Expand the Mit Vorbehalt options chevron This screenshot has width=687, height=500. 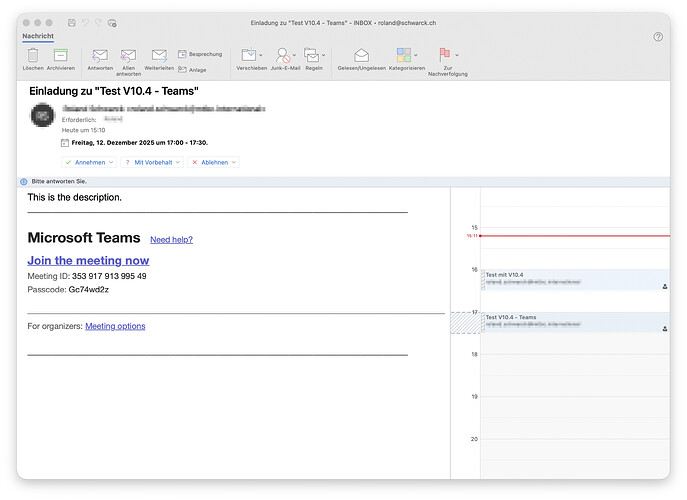[178, 162]
